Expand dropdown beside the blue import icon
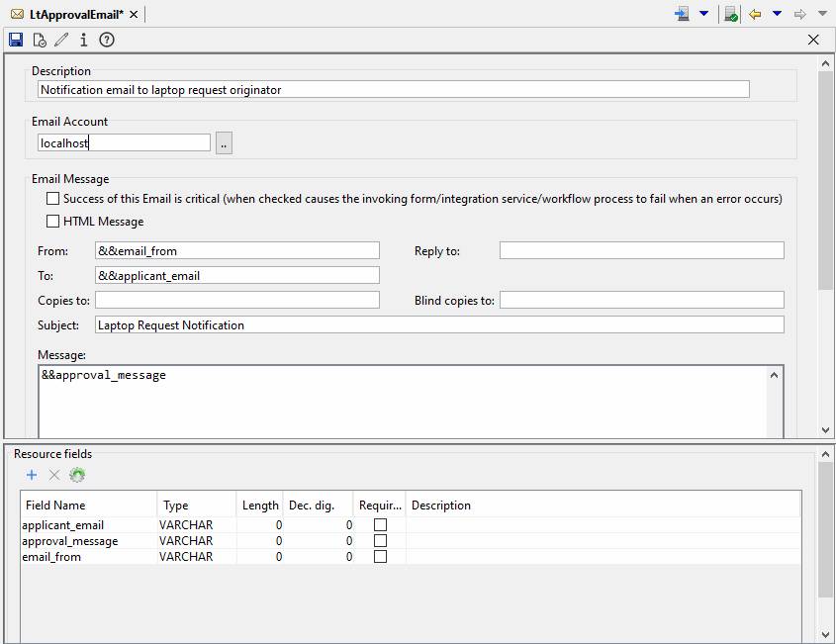 click(703, 14)
